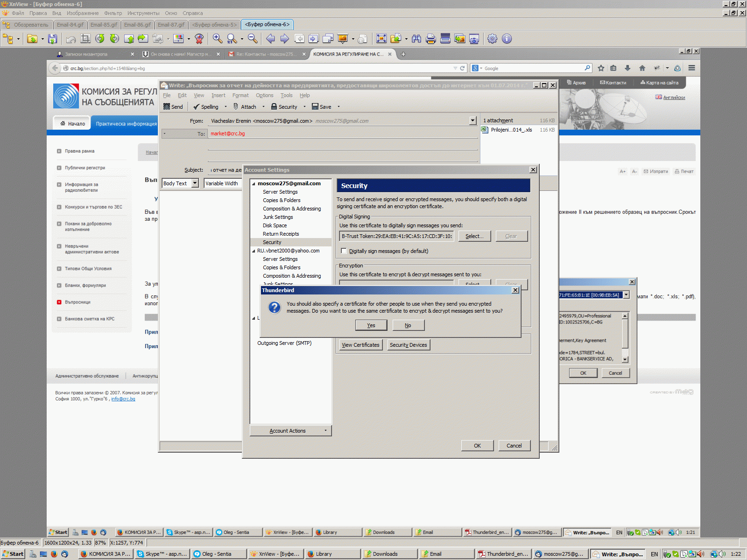Viewport: 747px width, 560px height.
Task: Click the To field containing market@crc.bg
Action: tap(343, 133)
